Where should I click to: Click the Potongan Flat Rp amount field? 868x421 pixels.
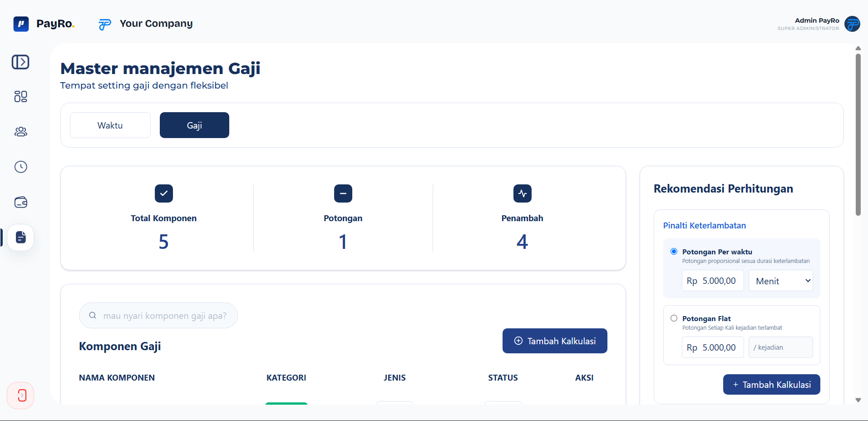[713, 347]
